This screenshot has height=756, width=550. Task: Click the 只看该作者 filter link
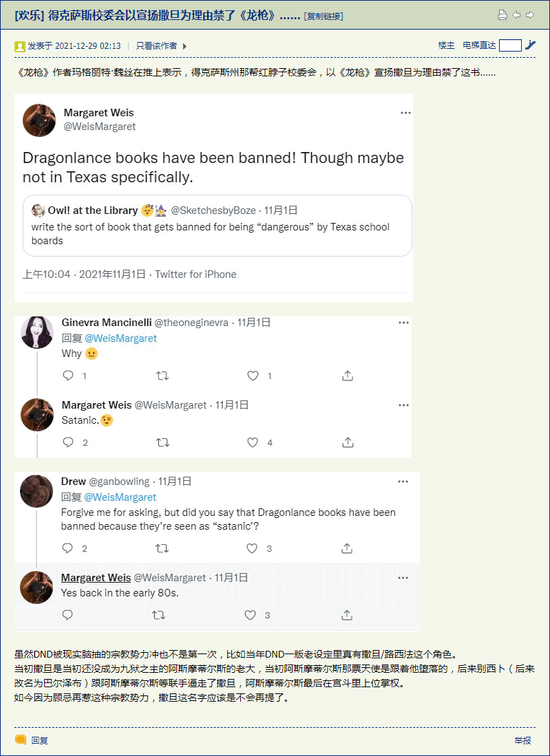(156, 46)
